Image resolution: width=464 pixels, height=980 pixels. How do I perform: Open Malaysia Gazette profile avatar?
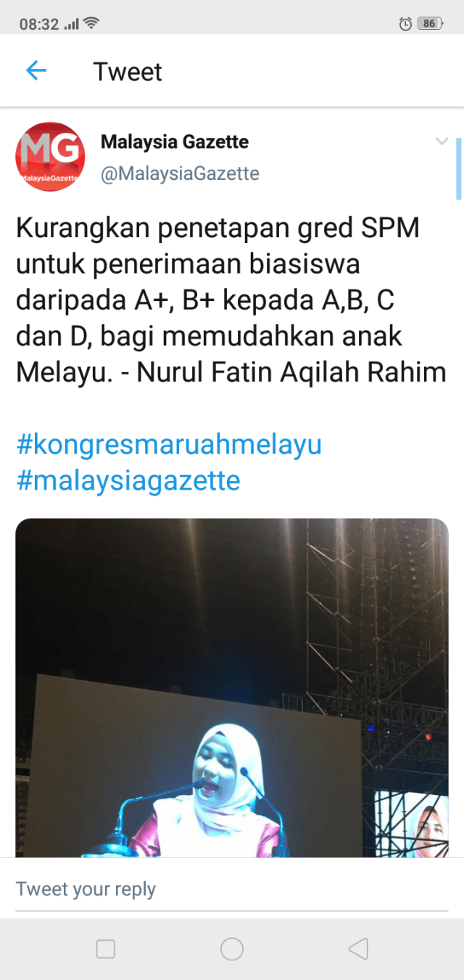coord(50,157)
